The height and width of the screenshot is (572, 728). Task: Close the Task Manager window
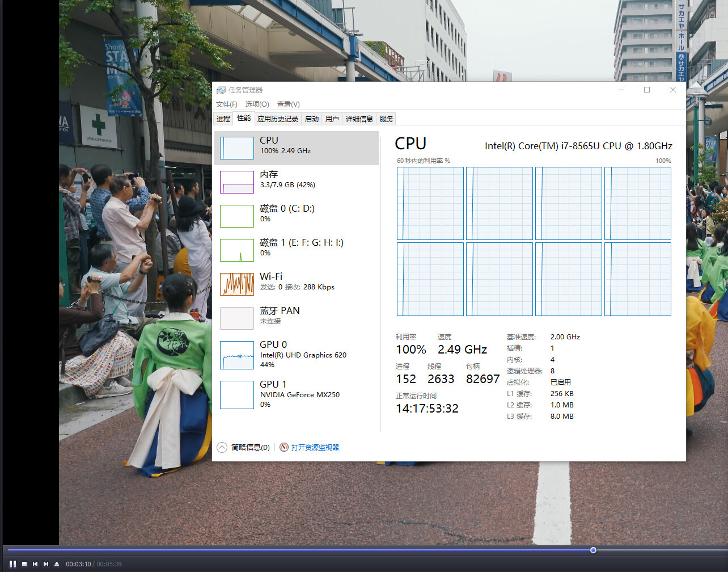[673, 90]
